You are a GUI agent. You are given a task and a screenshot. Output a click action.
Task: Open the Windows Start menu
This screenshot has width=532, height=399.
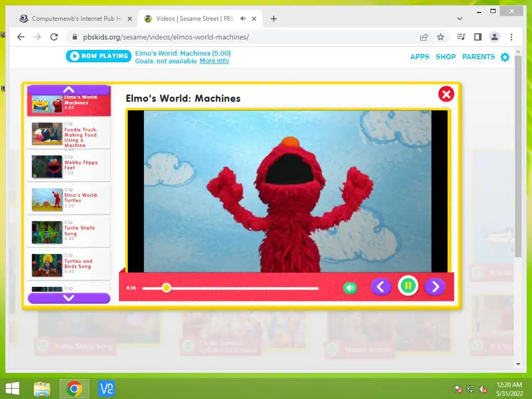pos(12,389)
